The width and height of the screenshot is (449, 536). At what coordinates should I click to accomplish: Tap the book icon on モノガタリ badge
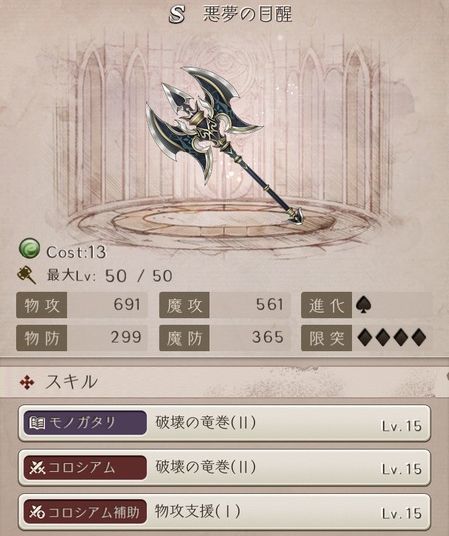[x=37, y=423]
